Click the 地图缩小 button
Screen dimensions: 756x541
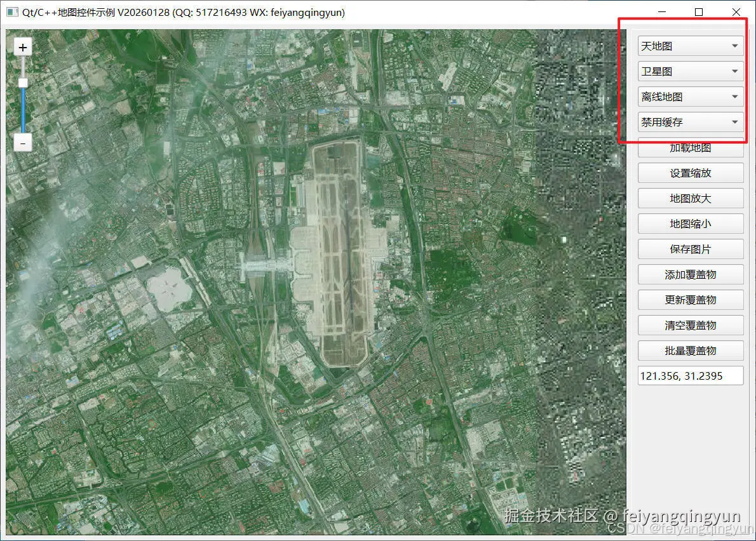click(691, 224)
